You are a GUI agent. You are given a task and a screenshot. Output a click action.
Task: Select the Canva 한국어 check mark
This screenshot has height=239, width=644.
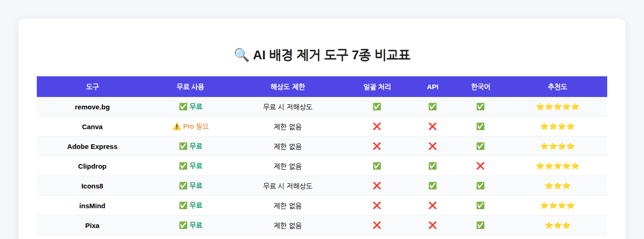click(x=480, y=126)
